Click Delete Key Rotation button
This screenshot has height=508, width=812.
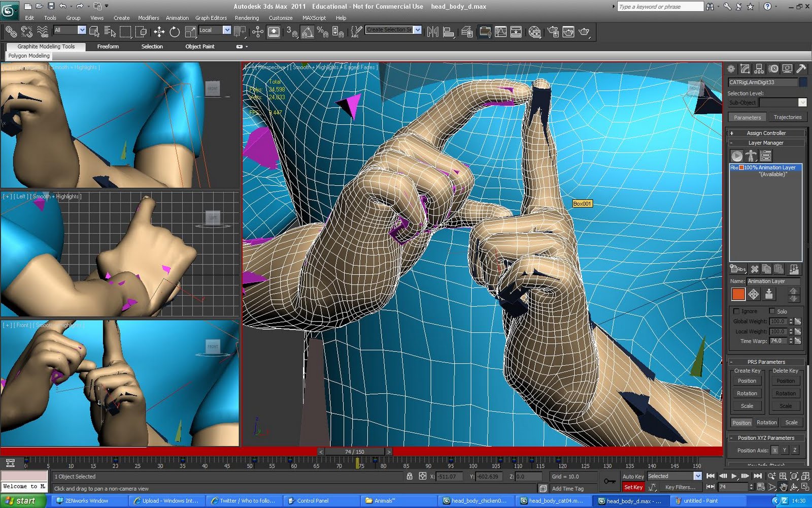(786, 394)
